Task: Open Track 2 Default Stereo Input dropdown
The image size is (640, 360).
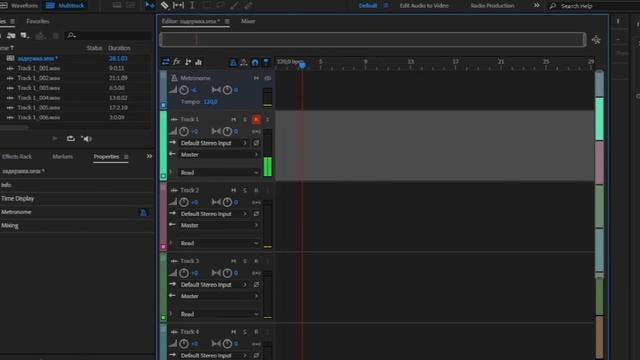Action: (214, 214)
